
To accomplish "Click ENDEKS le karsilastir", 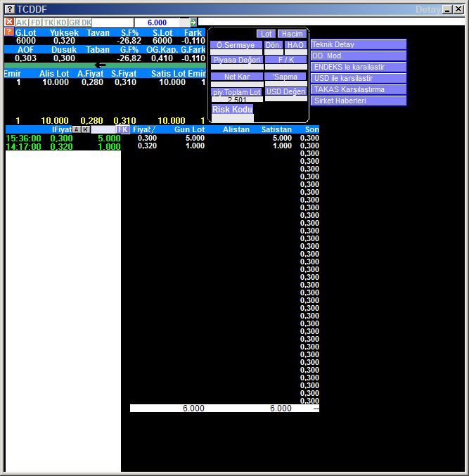I will pos(359,67).
